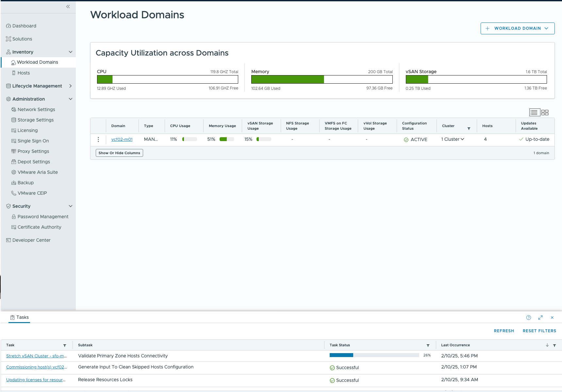Collapse the Administration section
Screen dimensions: 562x392
coord(71,99)
